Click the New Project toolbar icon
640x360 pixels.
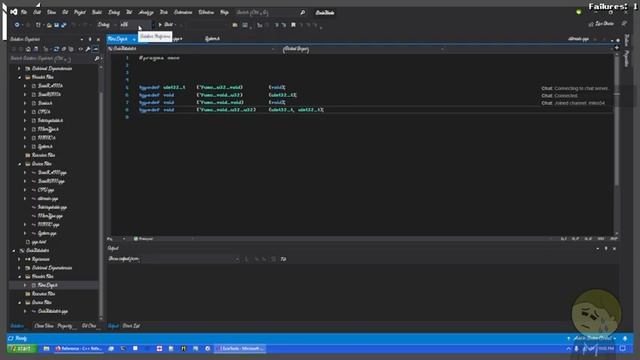[38, 25]
